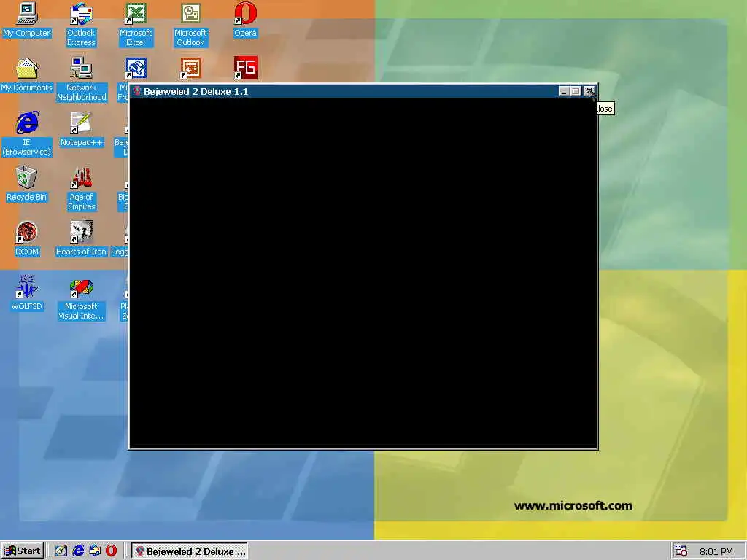This screenshot has height=560, width=747.
Task: Click the notepad icon in quick launch
Action: [61, 551]
